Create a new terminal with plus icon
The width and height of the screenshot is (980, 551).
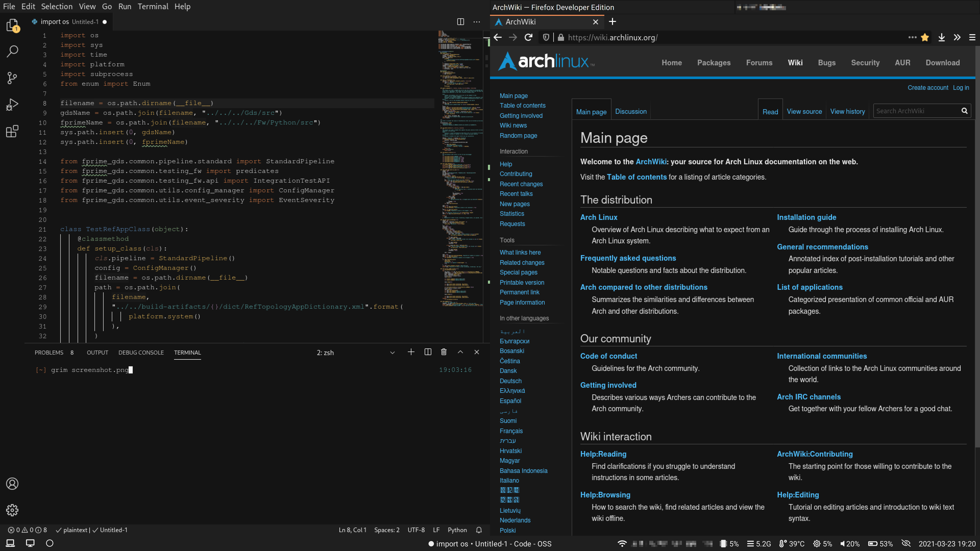pyautogui.click(x=411, y=352)
